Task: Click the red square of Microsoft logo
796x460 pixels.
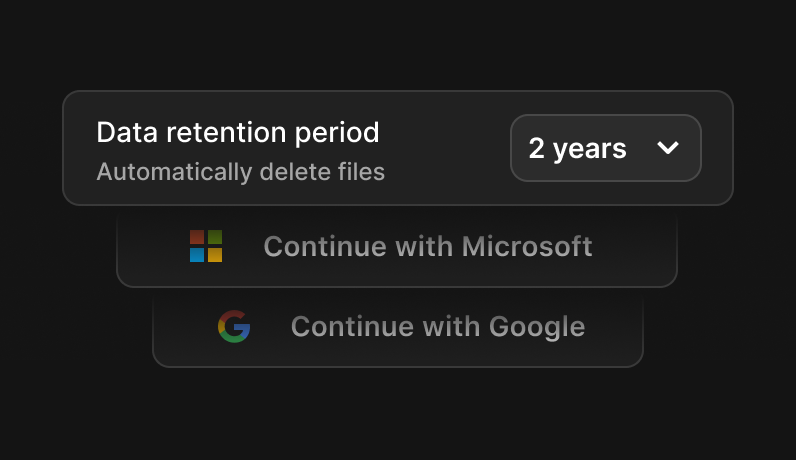Action: (197, 237)
